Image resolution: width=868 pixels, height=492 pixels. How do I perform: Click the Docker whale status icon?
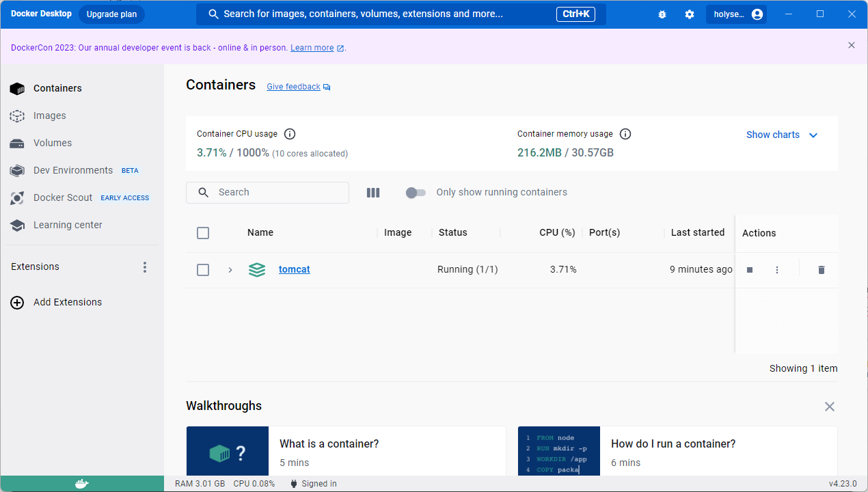(81, 484)
